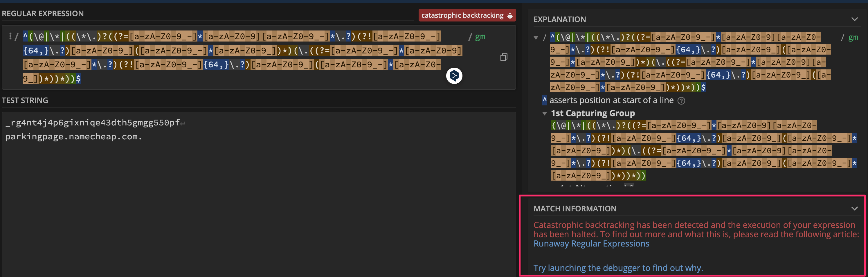Collapse the regex tree root in Explanation
The image size is (868, 277).
click(536, 38)
